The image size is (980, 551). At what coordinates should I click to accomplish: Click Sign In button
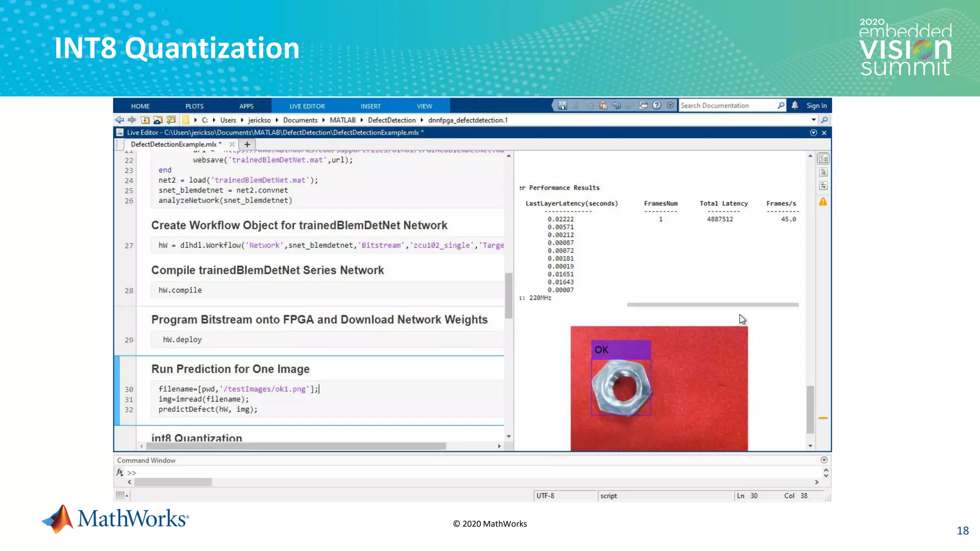816,106
